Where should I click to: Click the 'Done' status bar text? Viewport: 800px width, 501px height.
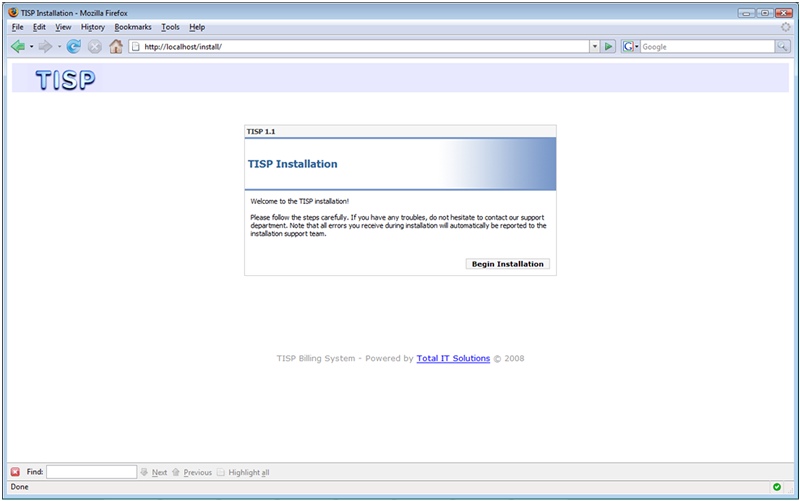[19, 487]
